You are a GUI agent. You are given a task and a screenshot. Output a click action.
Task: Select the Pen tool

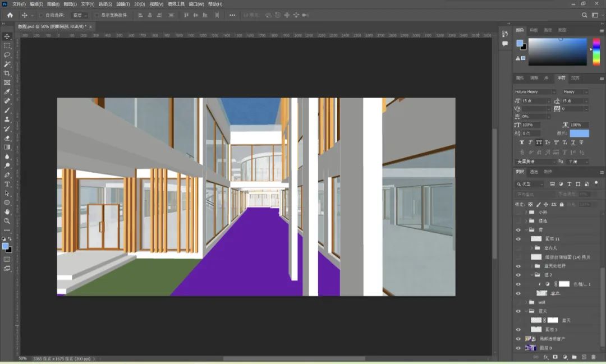[x=7, y=175]
